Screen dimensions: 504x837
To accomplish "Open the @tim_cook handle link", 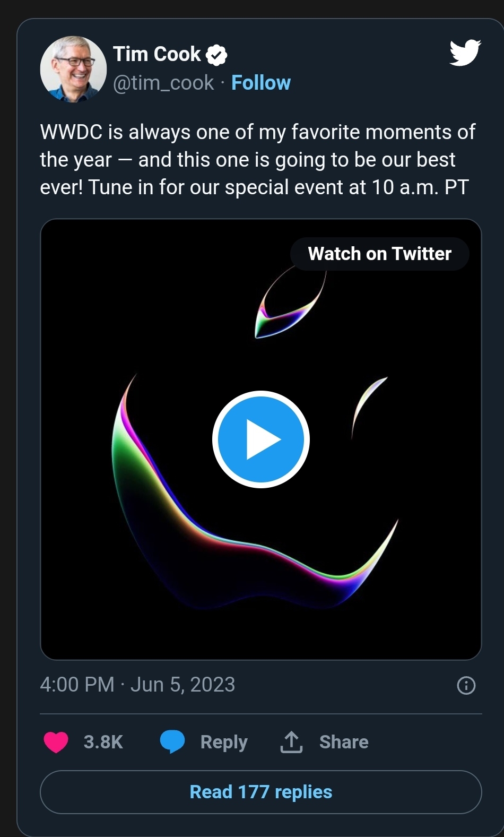I will click(x=163, y=83).
